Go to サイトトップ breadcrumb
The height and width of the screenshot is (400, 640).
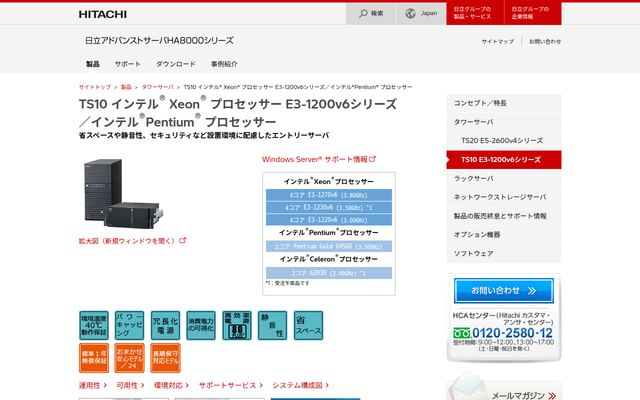pos(95,87)
